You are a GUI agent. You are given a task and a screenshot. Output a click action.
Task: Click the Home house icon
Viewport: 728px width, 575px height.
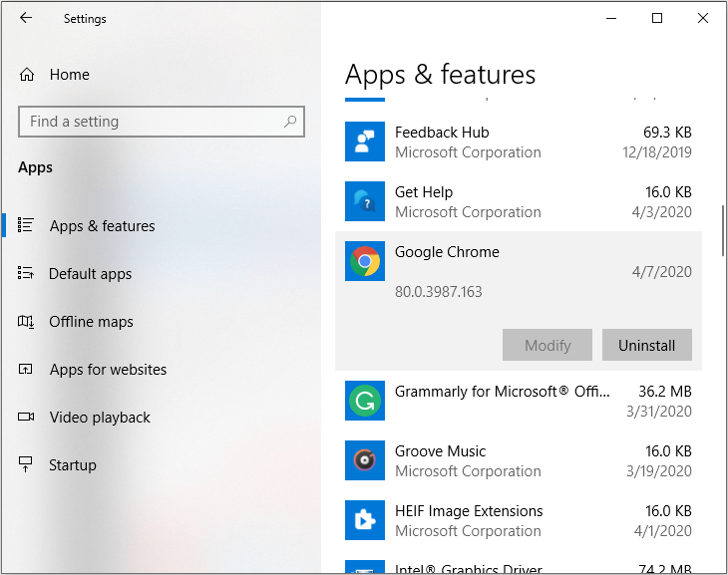point(27,75)
